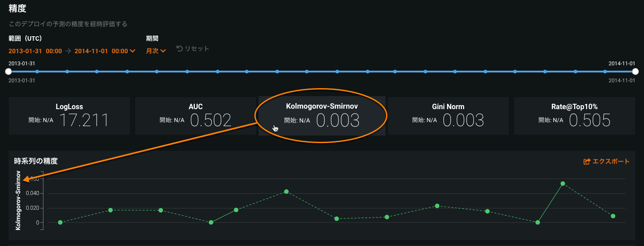
Task: Click the start date 2013-01-31 00:00
Action: click(x=35, y=51)
